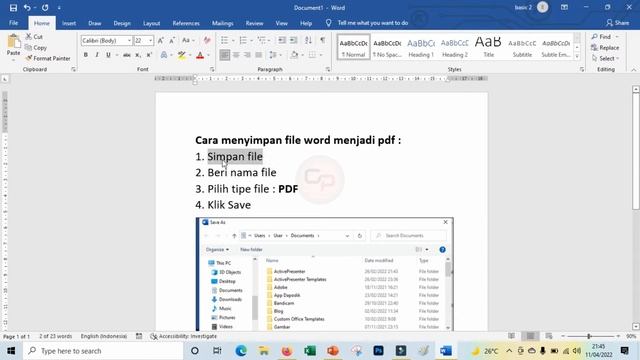Screen dimensions: 640x360
Task: Expand bullet list options arrow
Action: 233,40
